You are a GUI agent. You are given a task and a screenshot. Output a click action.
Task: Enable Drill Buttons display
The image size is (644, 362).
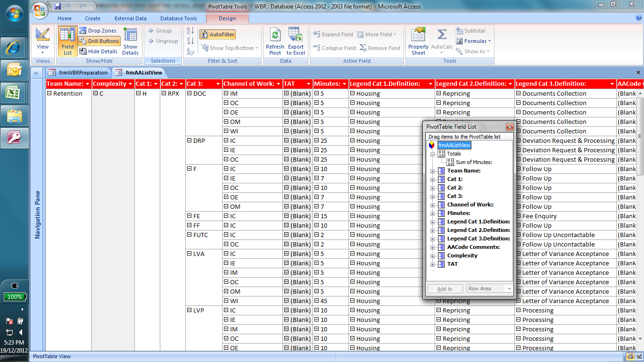pyautogui.click(x=99, y=41)
